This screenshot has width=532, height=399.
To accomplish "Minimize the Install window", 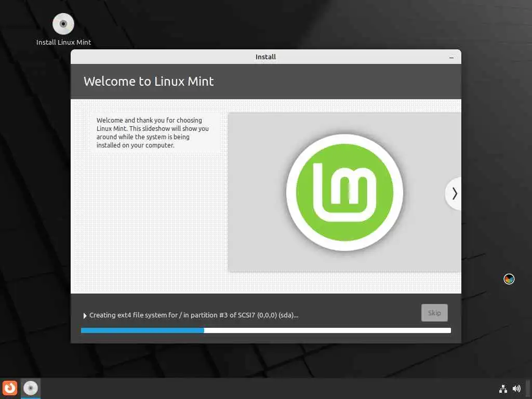I will (x=451, y=57).
